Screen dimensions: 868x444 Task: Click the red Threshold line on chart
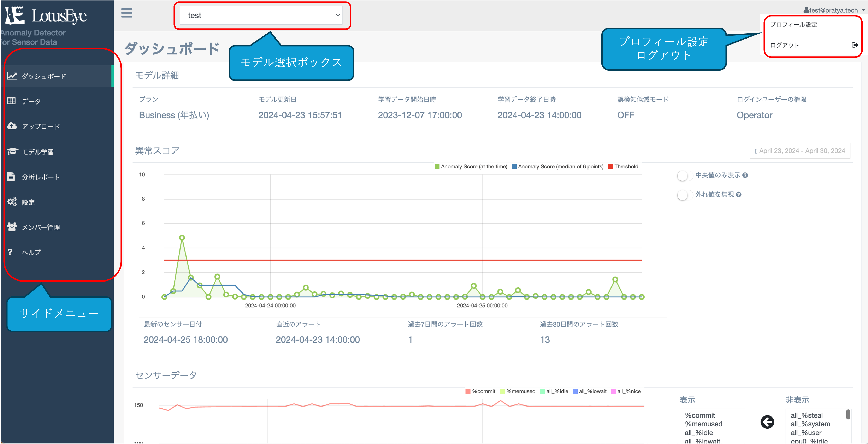403,260
